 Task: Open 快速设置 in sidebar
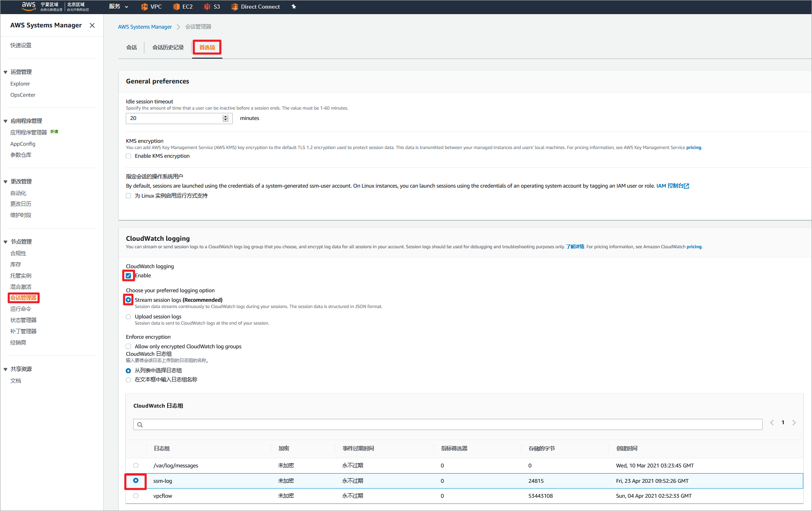(21, 45)
